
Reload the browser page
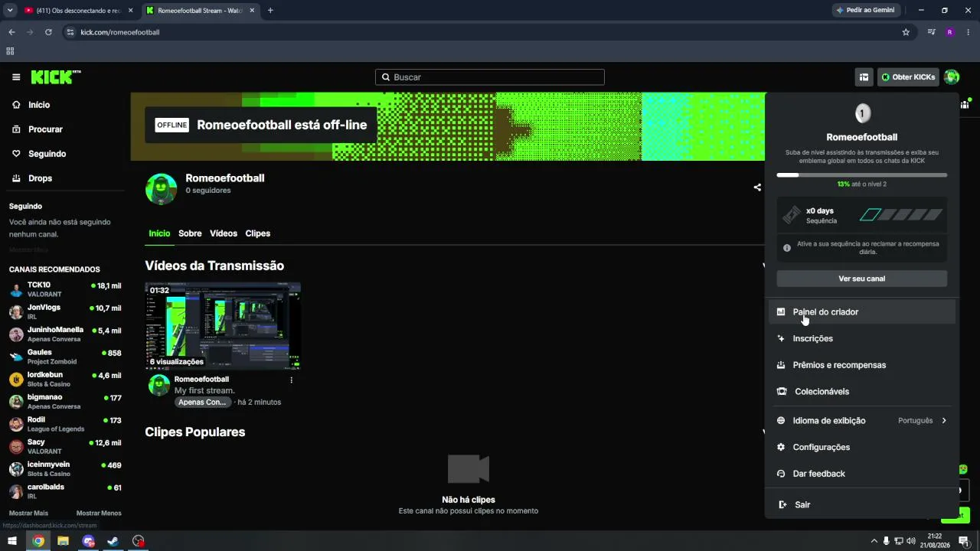point(48,32)
